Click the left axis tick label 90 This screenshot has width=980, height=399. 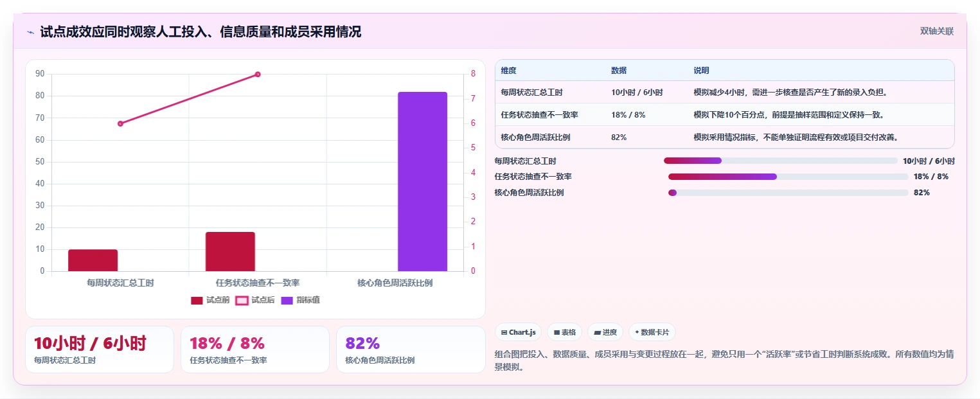(x=40, y=74)
